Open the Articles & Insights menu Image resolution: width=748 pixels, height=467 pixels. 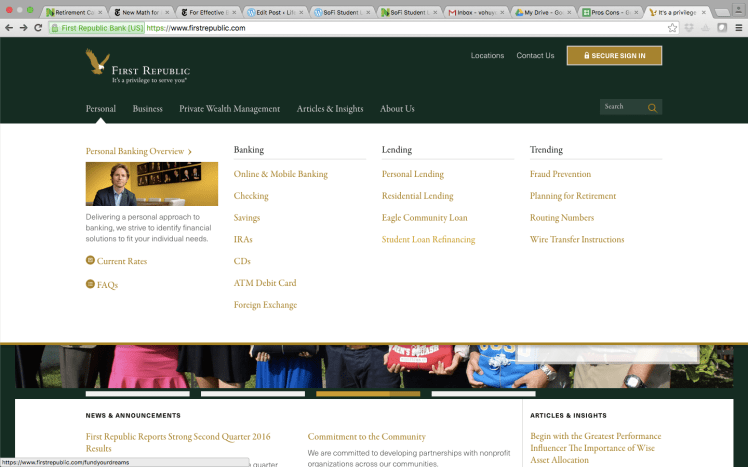[x=329, y=108]
